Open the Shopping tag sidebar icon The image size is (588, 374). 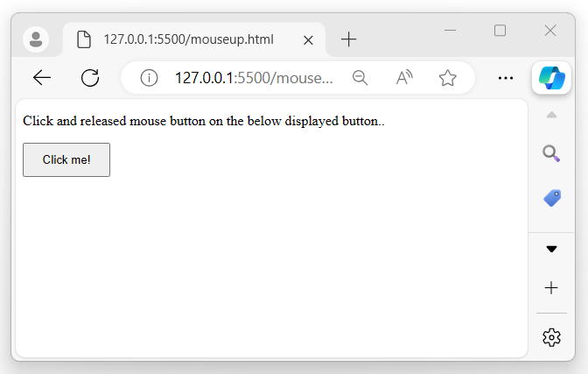(x=551, y=199)
